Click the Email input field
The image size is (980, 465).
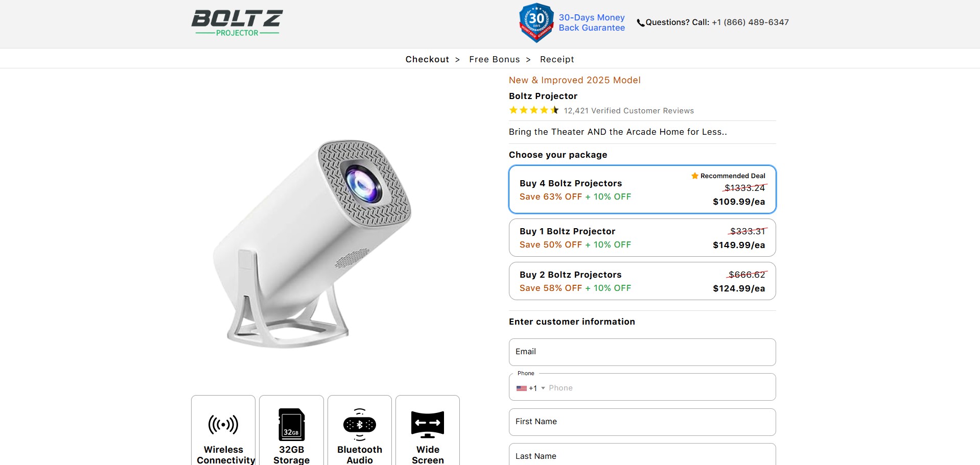point(642,352)
